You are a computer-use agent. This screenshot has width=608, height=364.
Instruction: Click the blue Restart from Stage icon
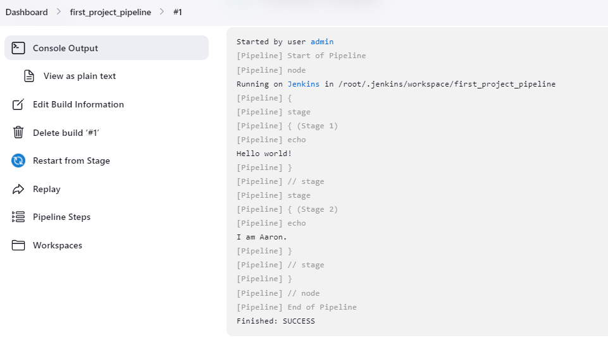(18, 161)
